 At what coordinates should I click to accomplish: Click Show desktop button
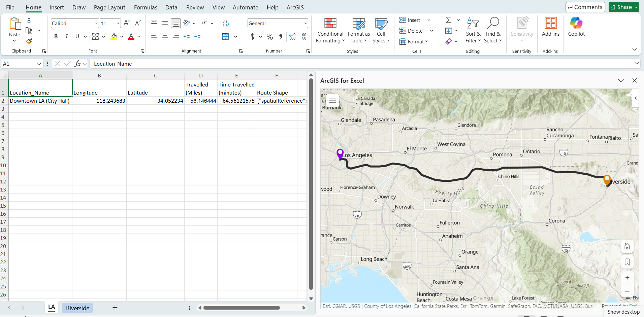click(x=623, y=312)
